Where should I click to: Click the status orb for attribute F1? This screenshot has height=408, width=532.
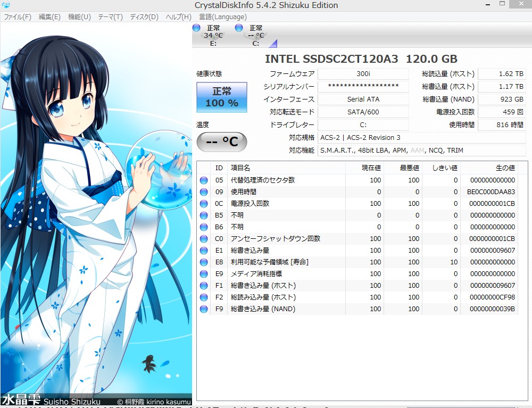click(x=204, y=286)
